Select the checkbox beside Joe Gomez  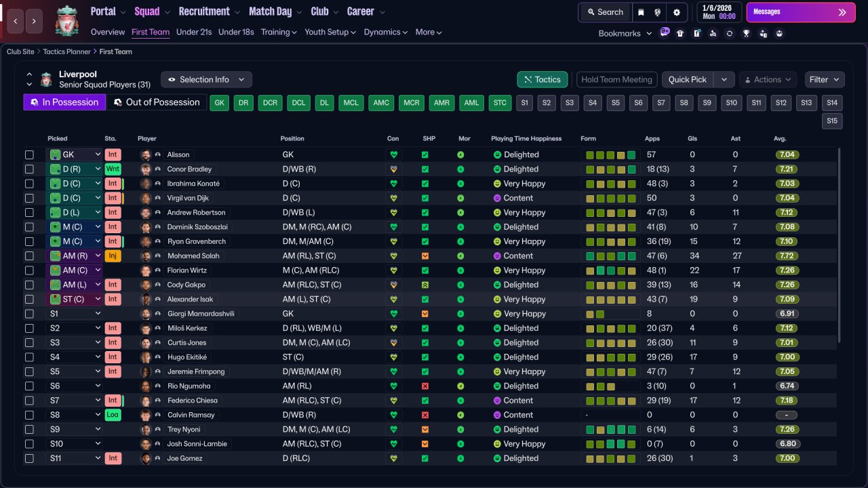pyautogui.click(x=29, y=458)
